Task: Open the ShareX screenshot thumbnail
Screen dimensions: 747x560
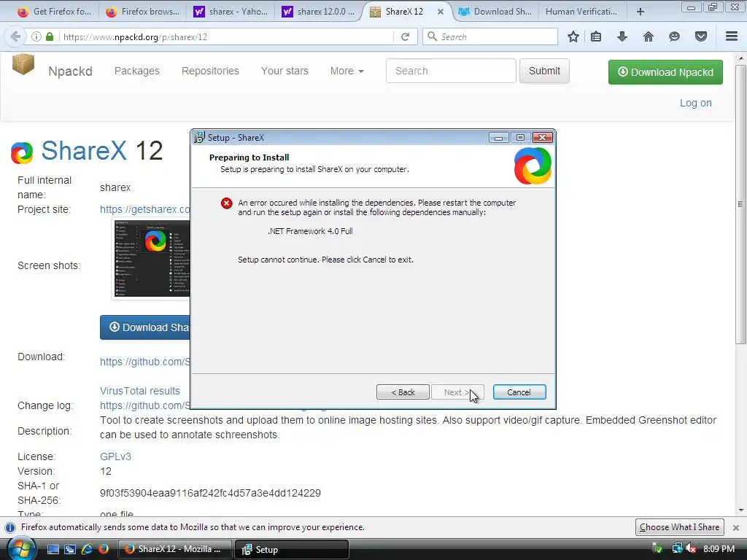Action: point(152,259)
